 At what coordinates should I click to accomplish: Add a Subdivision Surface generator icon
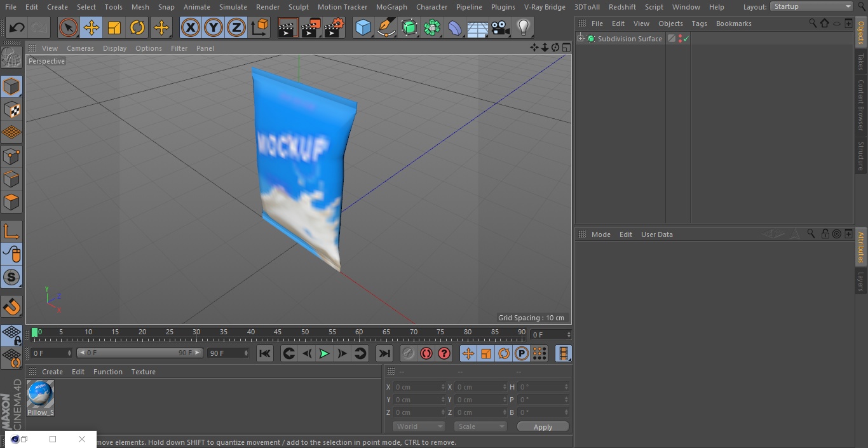(409, 27)
